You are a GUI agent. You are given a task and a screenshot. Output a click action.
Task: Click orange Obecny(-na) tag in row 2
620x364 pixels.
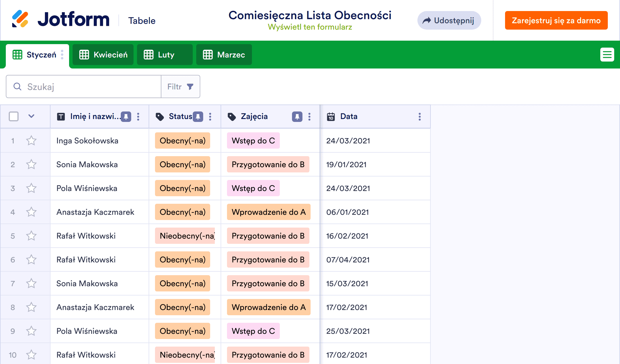coord(182,165)
